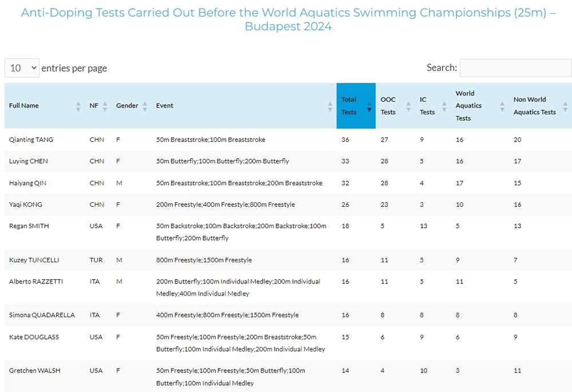This screenshot has height=392, width=572.
Task: Click sort arrows in Gender column
Action: (x=145, y=106)
